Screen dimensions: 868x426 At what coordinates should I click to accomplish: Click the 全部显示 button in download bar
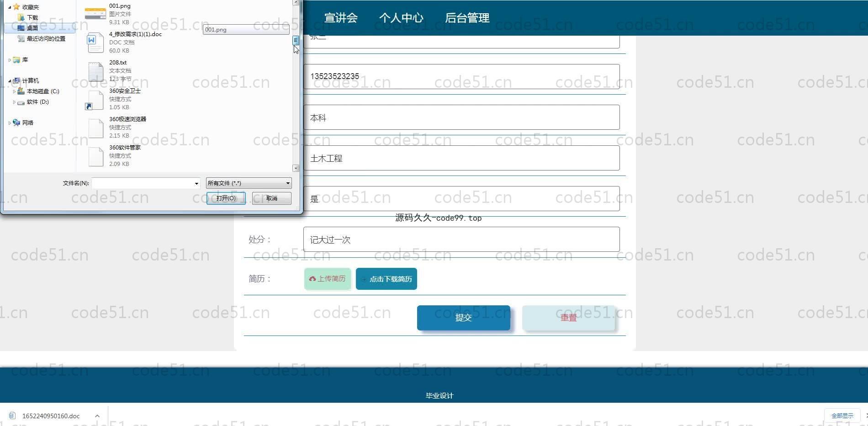pyautogui.click(x=842, y=415)
